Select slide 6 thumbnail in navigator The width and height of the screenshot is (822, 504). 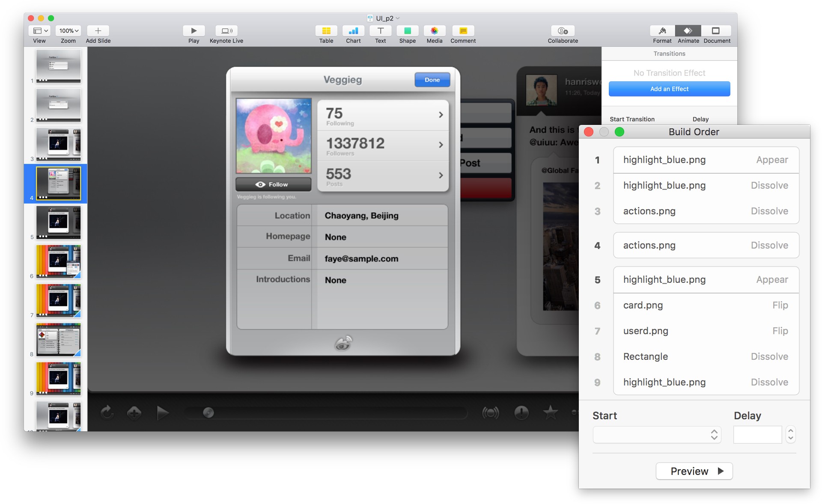(58, 261)
